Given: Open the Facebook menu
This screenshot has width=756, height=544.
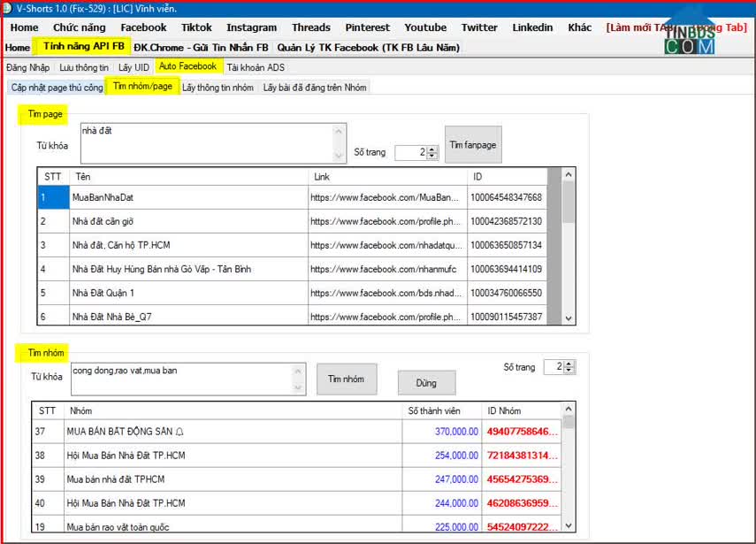Looking at the screenshot, I should [x=143, y=27].
